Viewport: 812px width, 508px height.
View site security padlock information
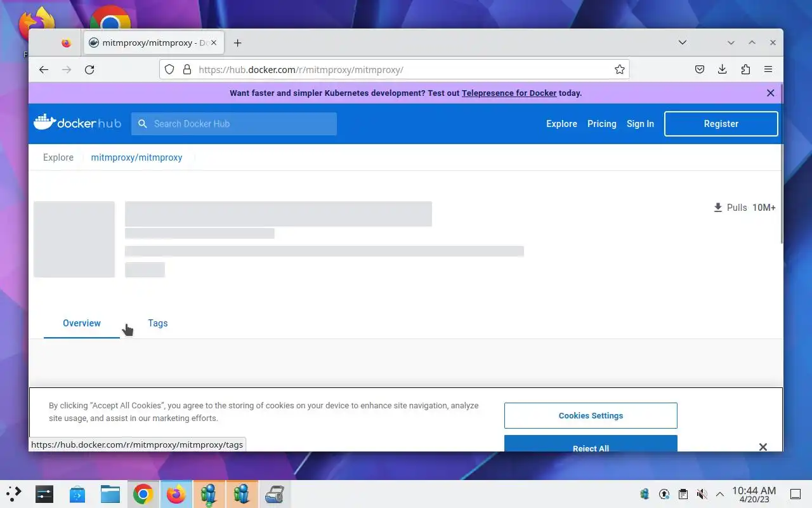click(187, 70)
